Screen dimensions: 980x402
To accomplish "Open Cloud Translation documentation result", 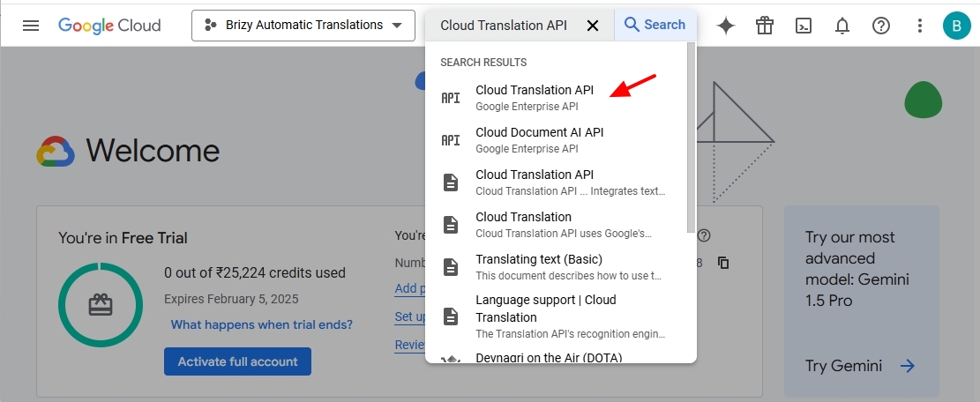I will coord(557,225).
